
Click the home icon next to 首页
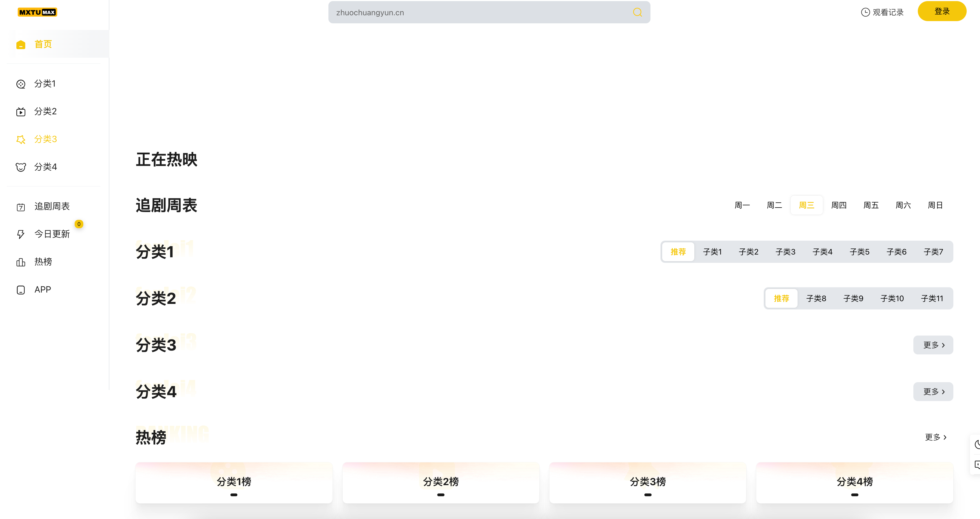(21, 44)
